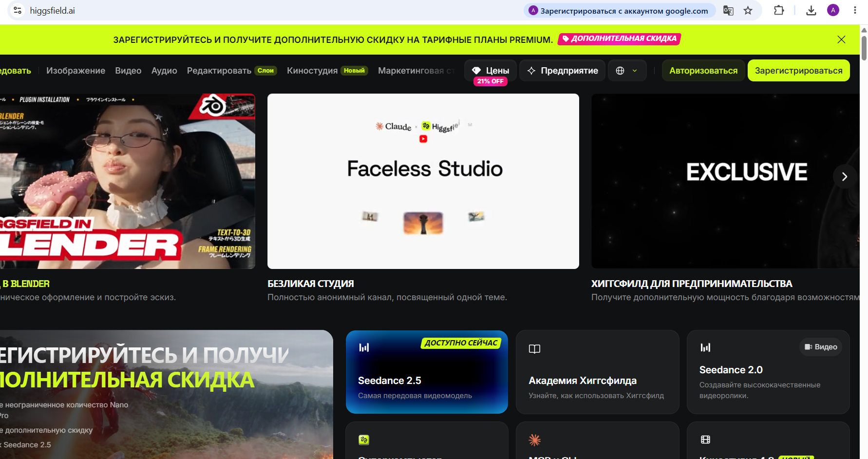Open the Маркетинговая menu item

click(416, 71)
